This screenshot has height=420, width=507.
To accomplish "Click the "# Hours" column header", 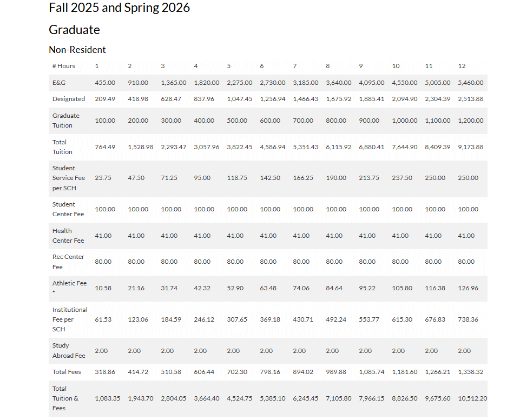I will pyautogui.click(x=63, y=66).
